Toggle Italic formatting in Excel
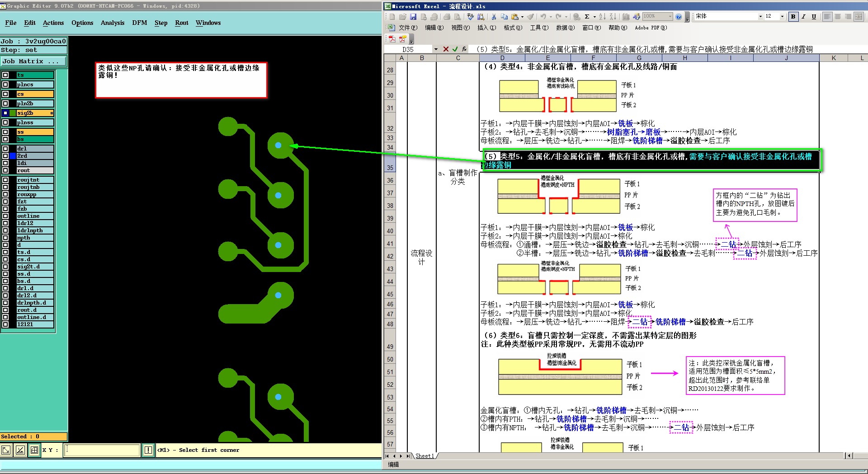This screenshot has width=868, height=474. point(803,17)
